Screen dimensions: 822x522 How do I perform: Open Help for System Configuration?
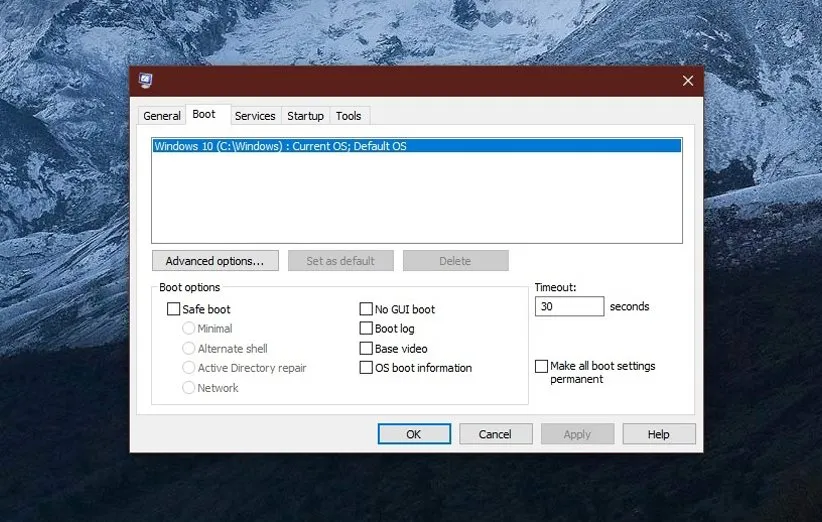tap(658, 434)
